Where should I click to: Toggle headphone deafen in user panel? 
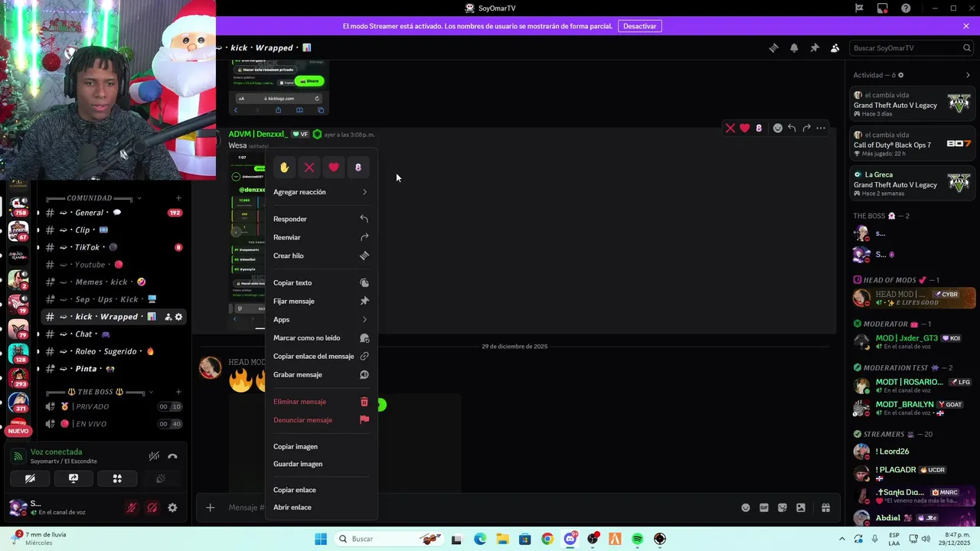[x=152, y=507]
